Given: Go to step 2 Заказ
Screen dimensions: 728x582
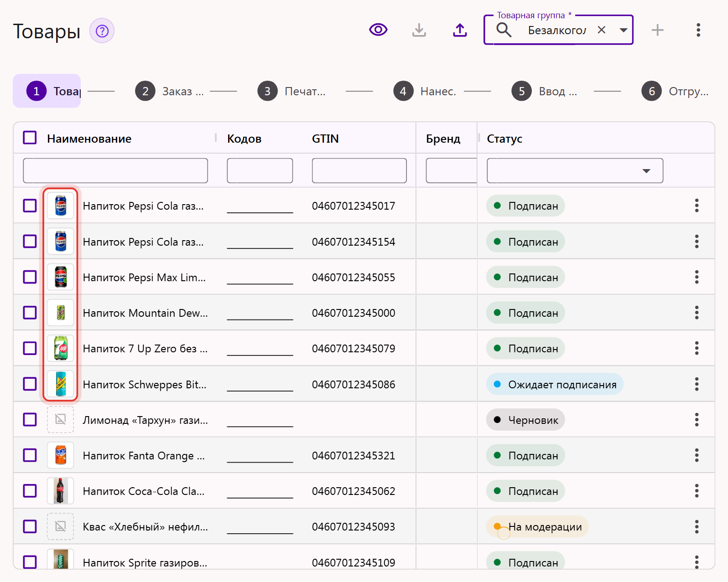Looking at the screenshot, I should (170, 91).
